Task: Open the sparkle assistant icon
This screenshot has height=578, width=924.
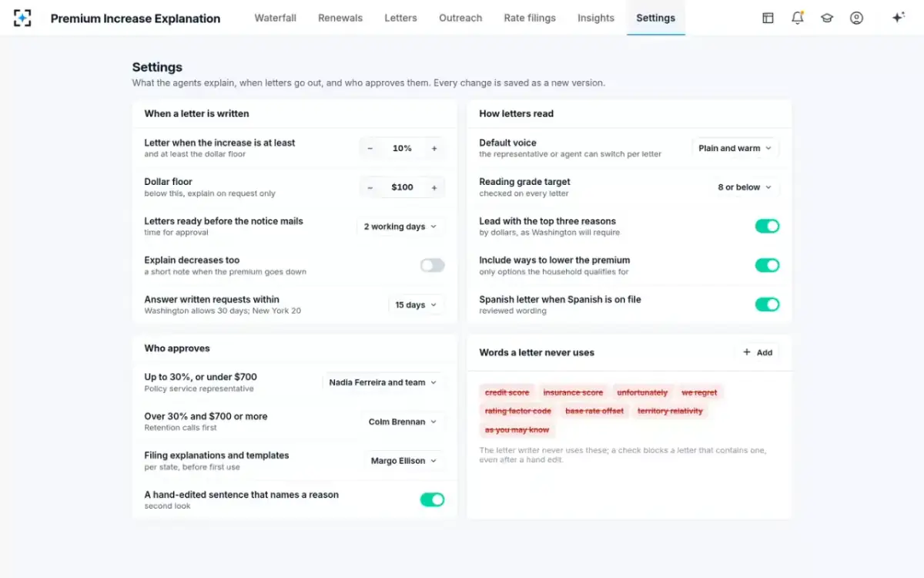Action: coord(898,18)
